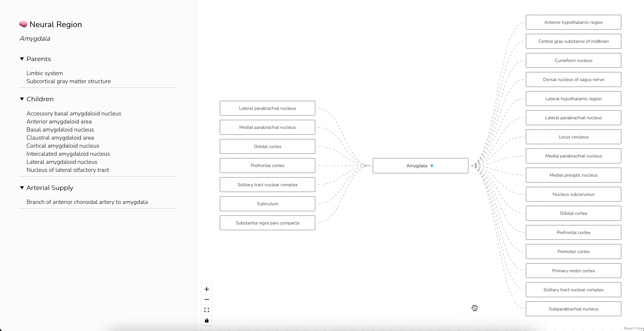This screenshot has height=331, width=644.
Task: Select Branch of anterior choroidal artery entry
Action: [x=87, y=202]
